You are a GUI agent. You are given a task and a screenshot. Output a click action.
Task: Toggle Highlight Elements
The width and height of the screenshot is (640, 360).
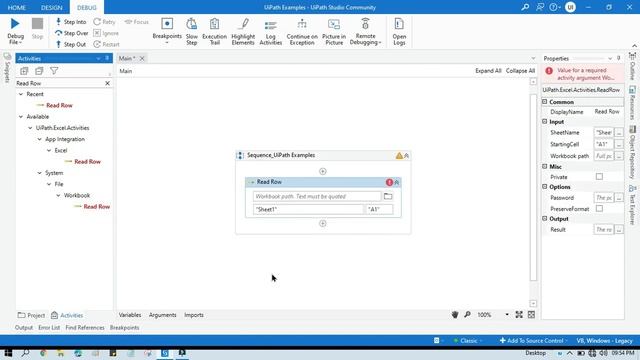point(243,31)
